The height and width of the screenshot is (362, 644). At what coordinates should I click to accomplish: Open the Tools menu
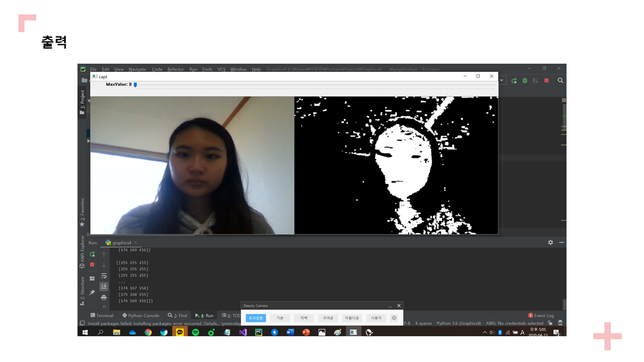pyautogui.click(x=207, y=69)
